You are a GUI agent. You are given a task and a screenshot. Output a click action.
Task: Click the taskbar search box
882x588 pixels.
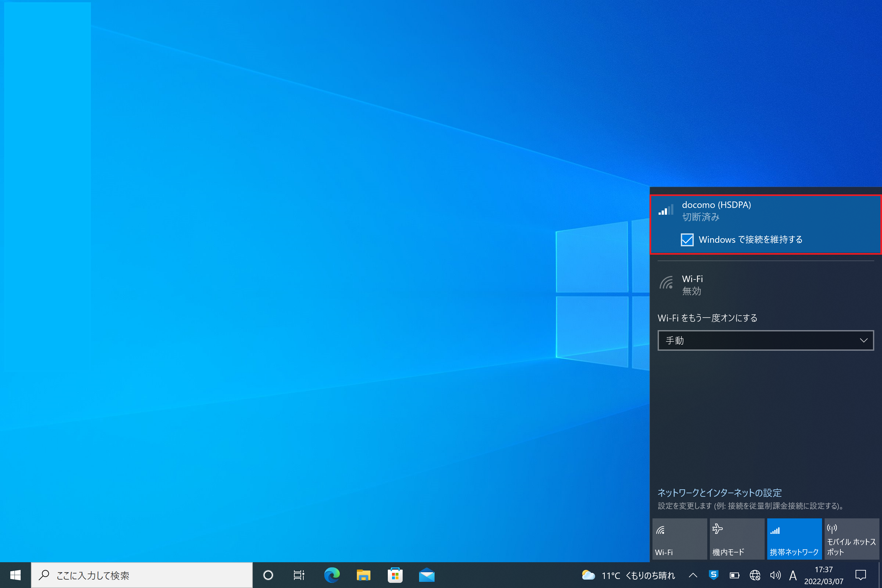coord(142,575)
